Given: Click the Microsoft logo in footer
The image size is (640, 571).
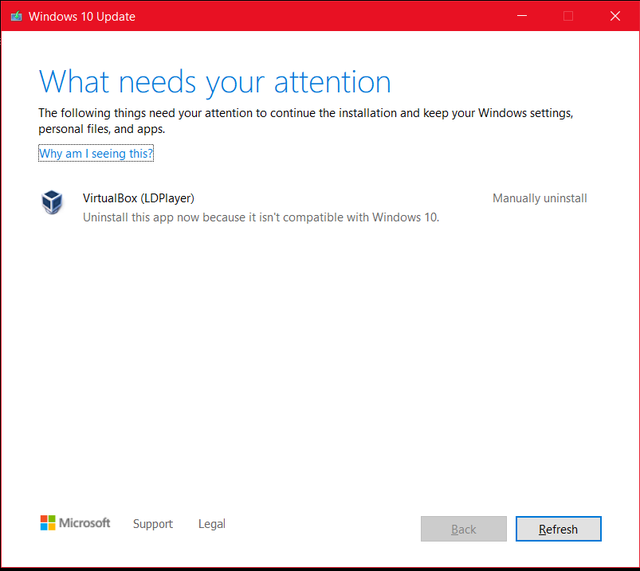Looking at the screenshot, I should tap(75, 523).
